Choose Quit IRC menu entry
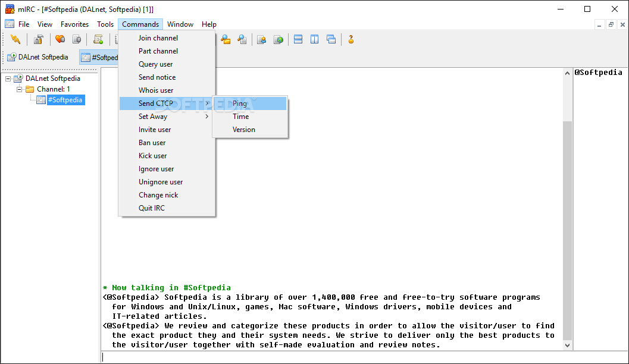 tap(167, 208)
